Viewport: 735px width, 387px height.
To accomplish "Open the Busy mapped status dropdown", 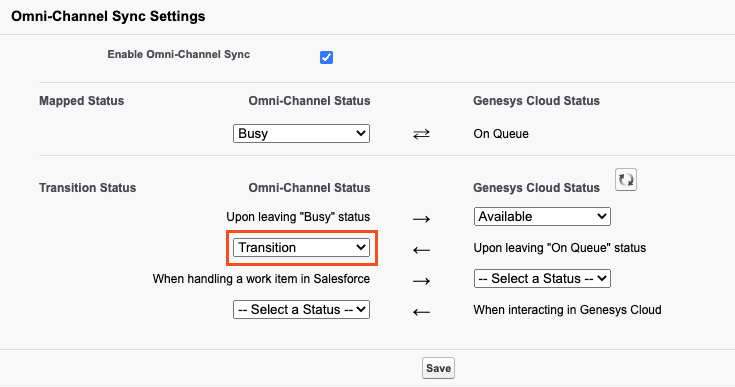I will point(301,134).
